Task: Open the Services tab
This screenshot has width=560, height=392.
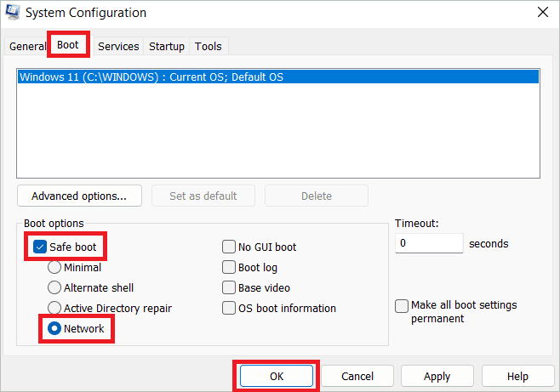Action: tap(118, 47)
